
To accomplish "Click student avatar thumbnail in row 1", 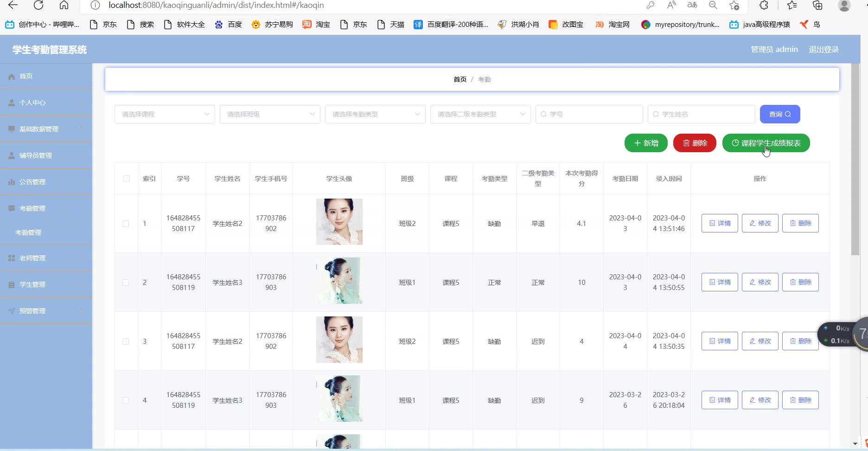I will [339, 222].
